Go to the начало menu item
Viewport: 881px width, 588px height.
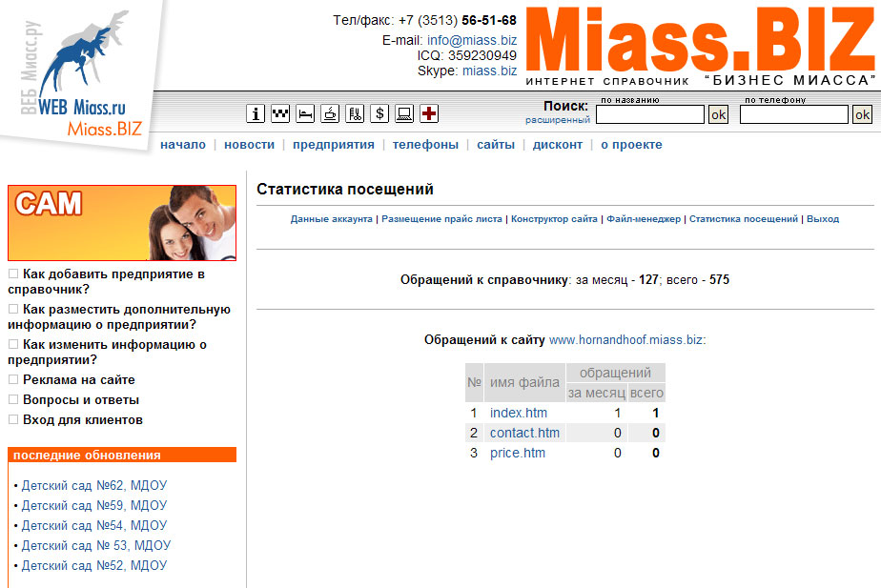tap(183, 145)
